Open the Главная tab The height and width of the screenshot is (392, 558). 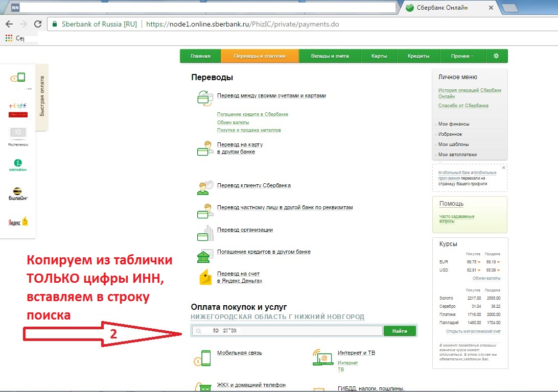coord(200,56)
